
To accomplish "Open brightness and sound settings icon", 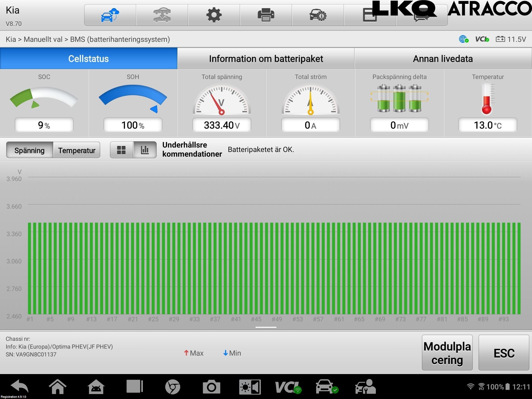I will (x=250, y=387).
